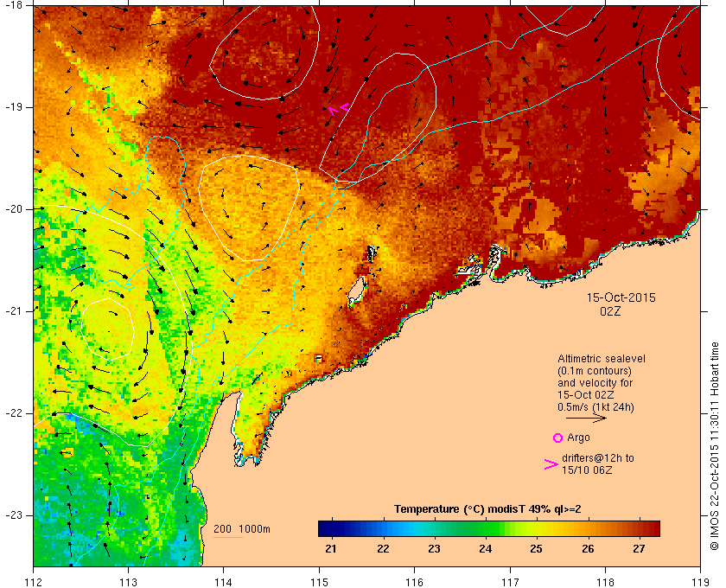Image resolution: width=726 pixels, height=588 pixels.
Task: Click the '15-Oct-2015' date label
Action: coord(621,298)
